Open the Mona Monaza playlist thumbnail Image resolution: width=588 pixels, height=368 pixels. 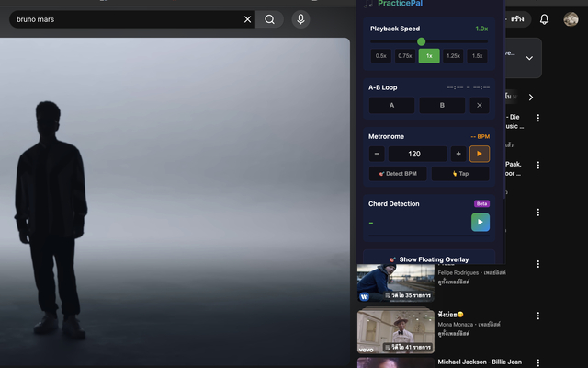pyautogui.click(x=396, y=331)
